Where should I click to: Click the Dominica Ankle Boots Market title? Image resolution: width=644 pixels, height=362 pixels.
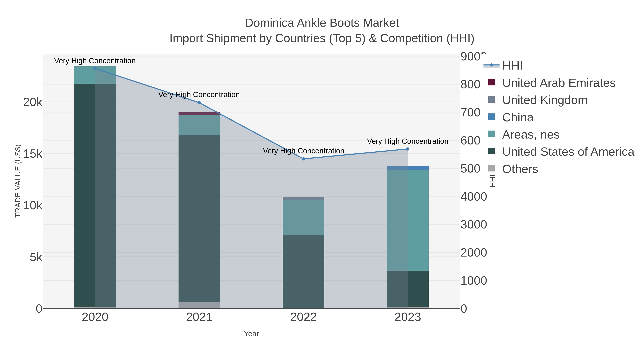pos(322,23)
